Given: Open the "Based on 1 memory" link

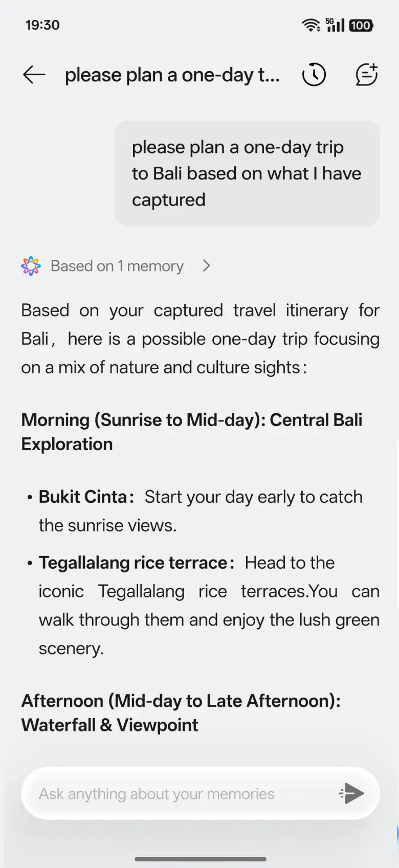Looking at the screenshot, I should [117, 266].
